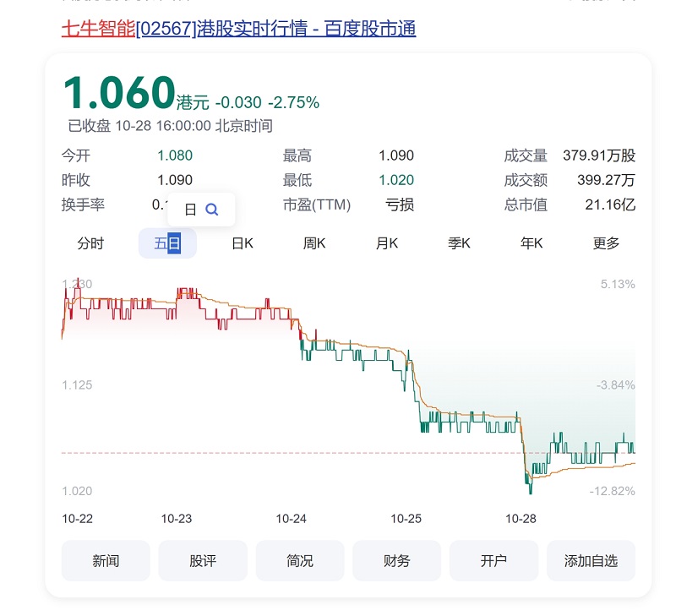Click the 10-23 date marker on chart
Viewport: 676px width, 616px height.
point(177,519)
